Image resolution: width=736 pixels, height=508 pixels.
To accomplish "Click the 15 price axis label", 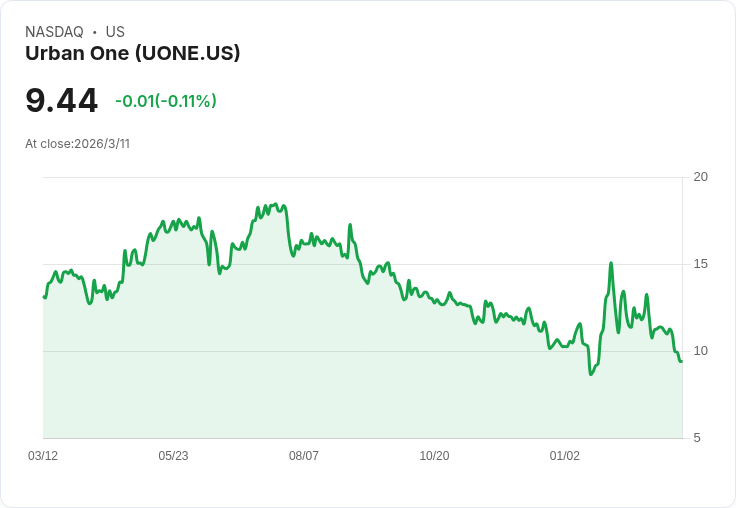I will (700, 264).
